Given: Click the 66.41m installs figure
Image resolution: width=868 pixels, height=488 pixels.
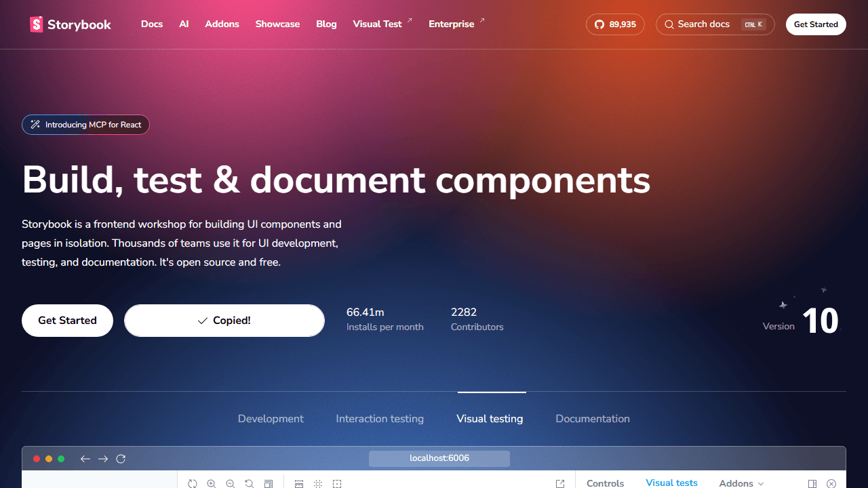Looking at the screenshot, I should [x=366, y=312].
